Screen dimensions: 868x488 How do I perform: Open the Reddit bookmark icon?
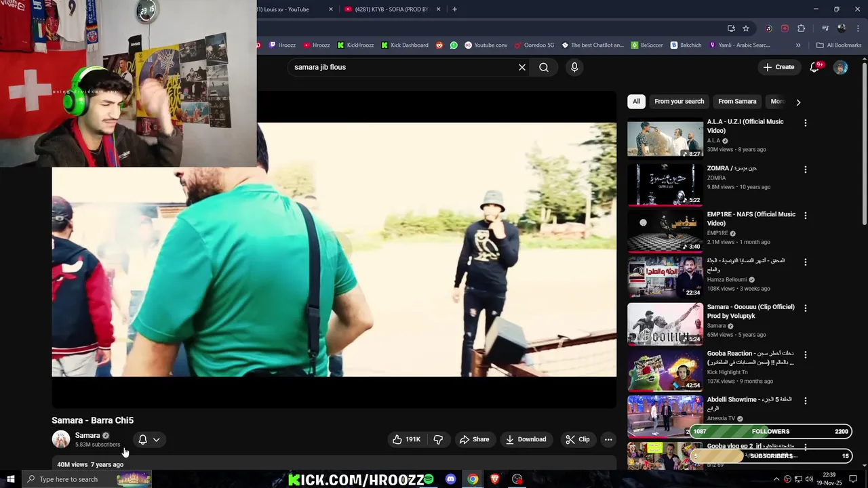click(x=439, y=45)
